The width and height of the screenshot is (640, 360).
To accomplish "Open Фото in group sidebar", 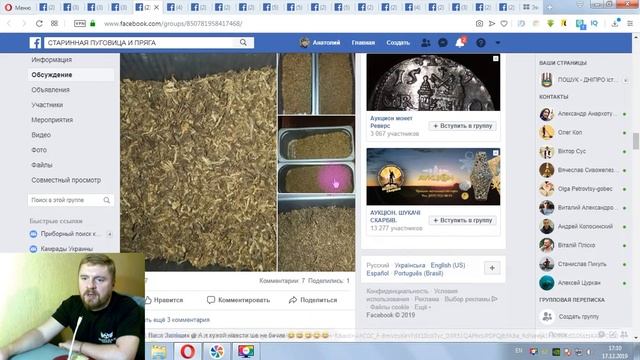I will pyautogui.click(x=39, y=150).
